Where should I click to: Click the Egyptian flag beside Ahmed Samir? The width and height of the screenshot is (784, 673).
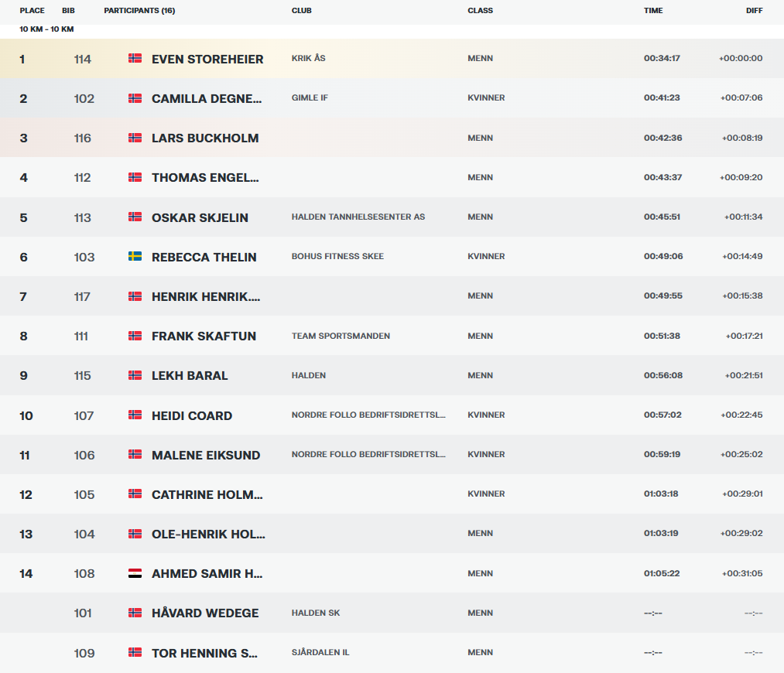click(135, 573)
